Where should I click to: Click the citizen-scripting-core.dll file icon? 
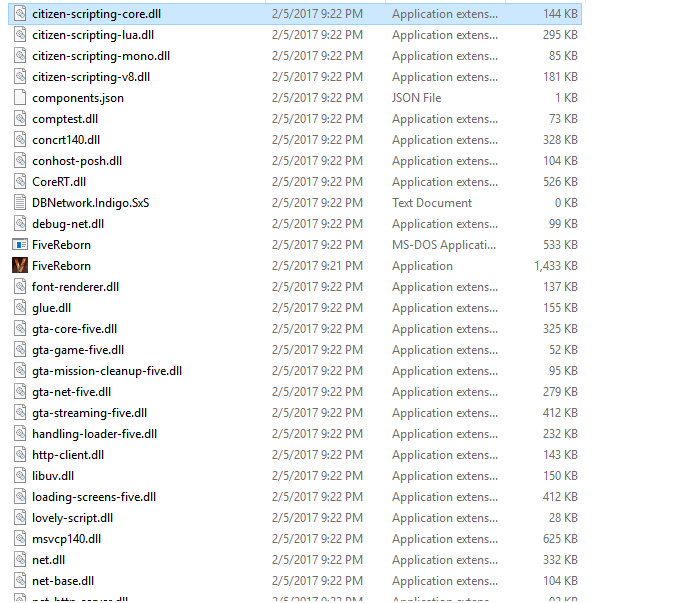pos(20,14)
